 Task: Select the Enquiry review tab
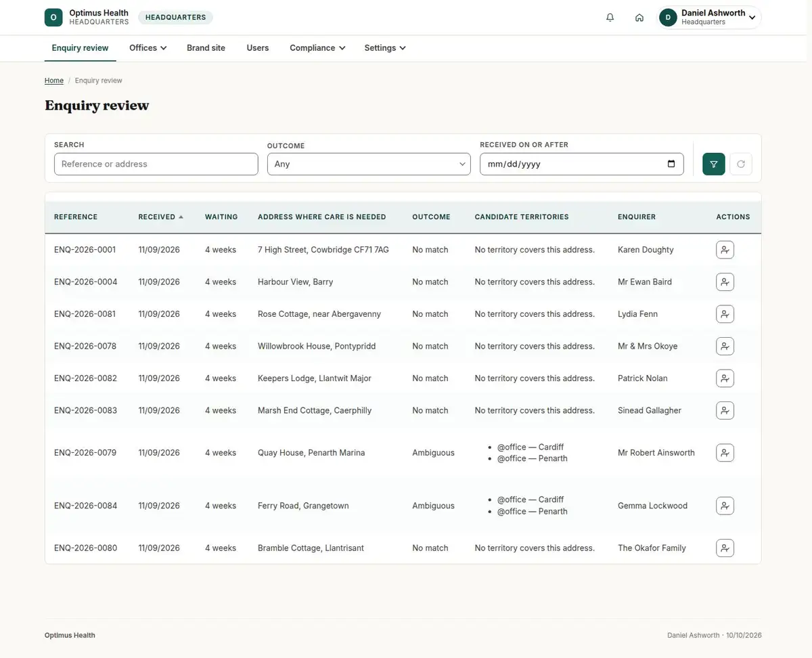(x=81, y=48)
